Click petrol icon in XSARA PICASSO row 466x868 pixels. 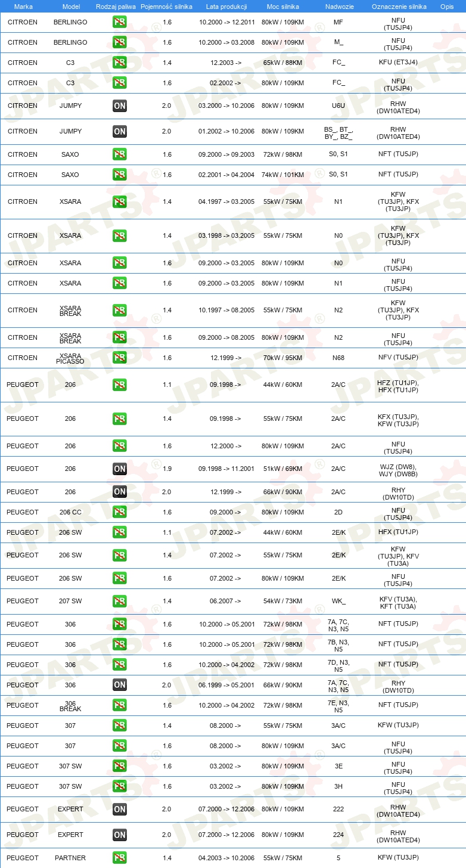click(119, 358)
